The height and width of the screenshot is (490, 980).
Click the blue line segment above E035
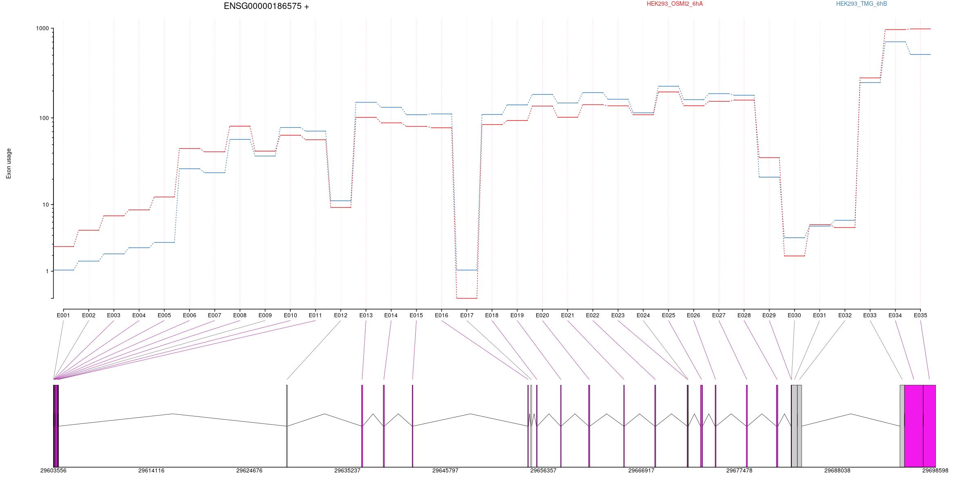coord(920,54)
